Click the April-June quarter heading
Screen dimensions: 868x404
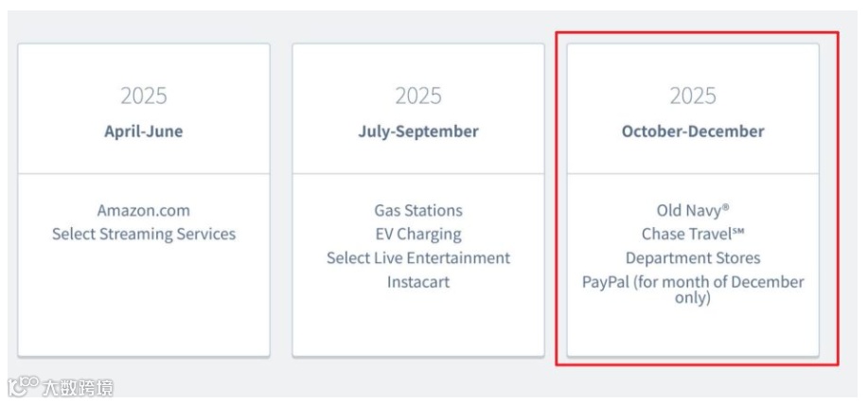coord(143,132)
